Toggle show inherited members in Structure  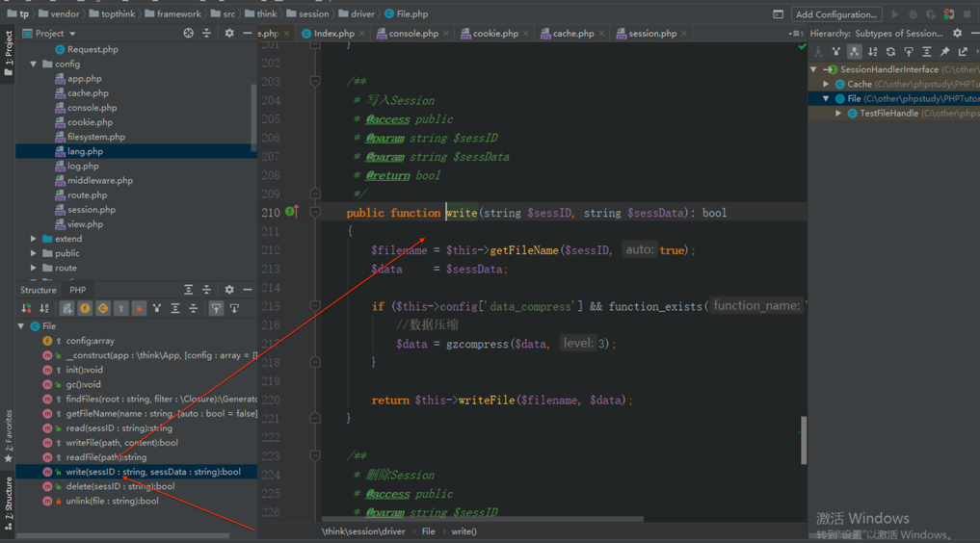157,308
